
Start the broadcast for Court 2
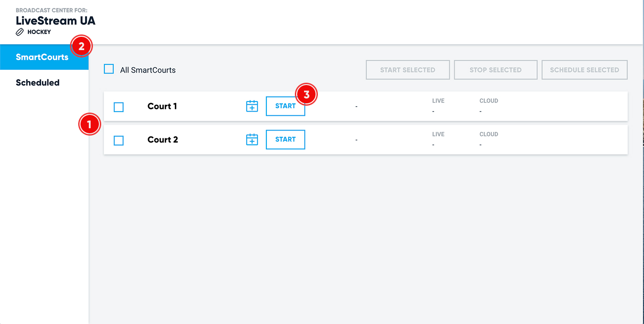[x=285, y=140]
